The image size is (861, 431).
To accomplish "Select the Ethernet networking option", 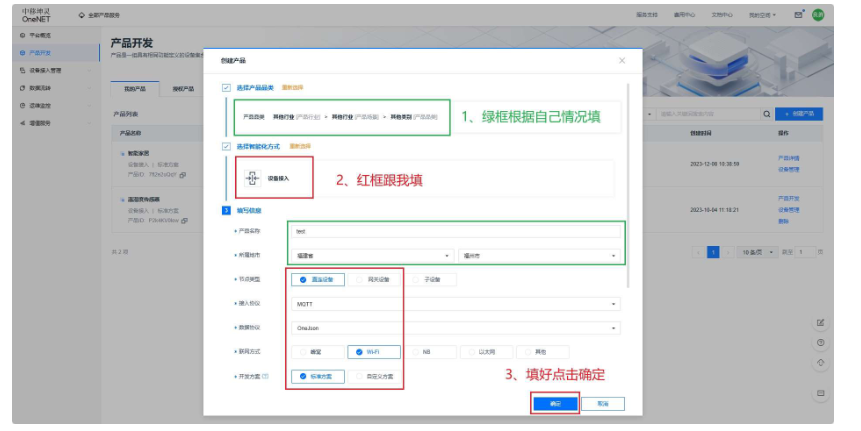I will [487, 352].
